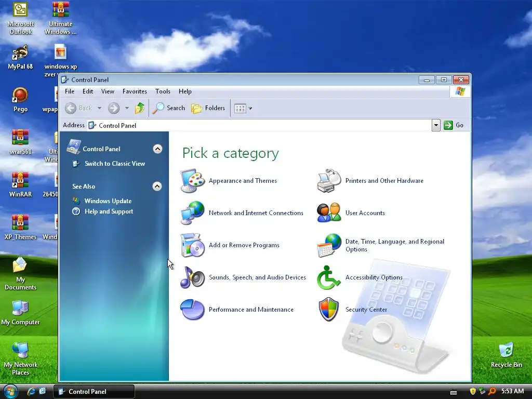Click the Up folder toolbar icon
This screenshot has width=532, height=399.
pos(139,108)
